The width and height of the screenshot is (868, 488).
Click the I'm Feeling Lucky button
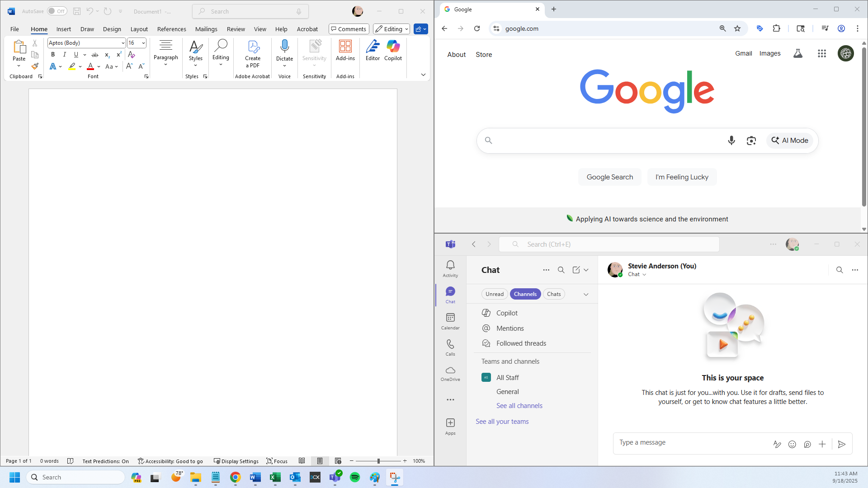681,177
